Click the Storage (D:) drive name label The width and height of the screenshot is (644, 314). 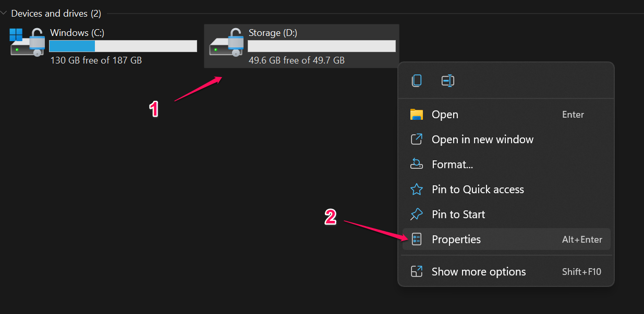(x=273, y=33)
